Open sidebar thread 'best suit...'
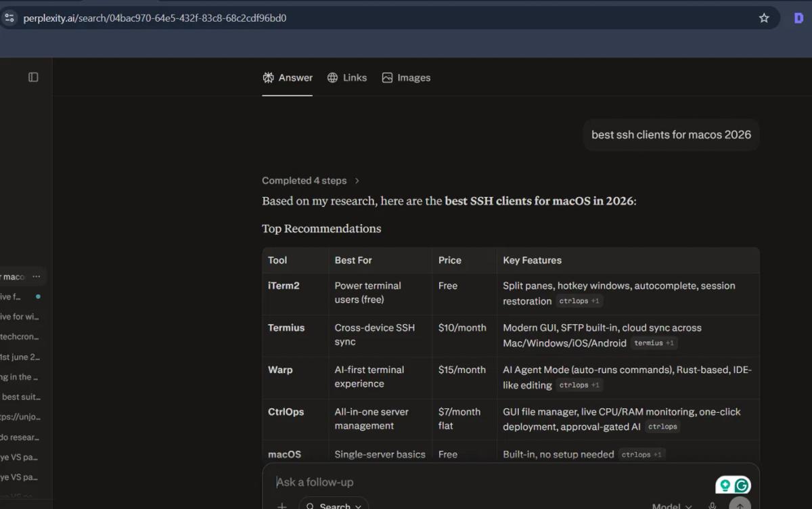This screenshot has height=509, width=812. [x=20, y=397]
